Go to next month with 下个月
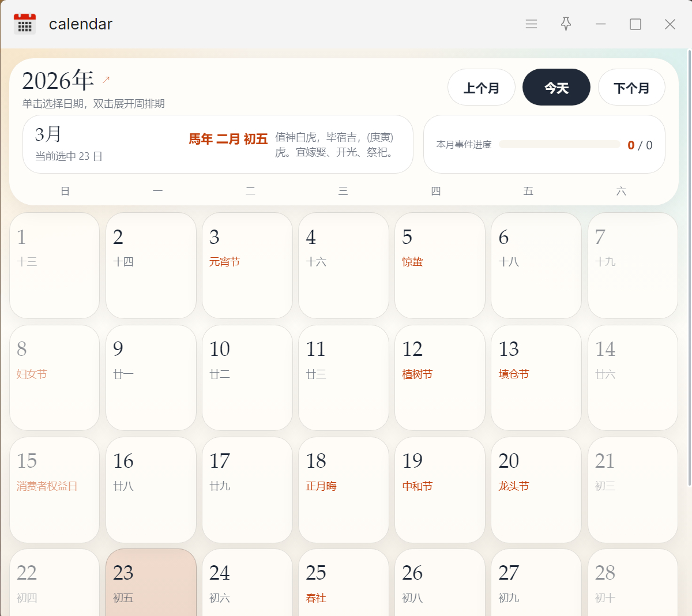Viewport: 692px width, 616px height. tap(631, 88)
